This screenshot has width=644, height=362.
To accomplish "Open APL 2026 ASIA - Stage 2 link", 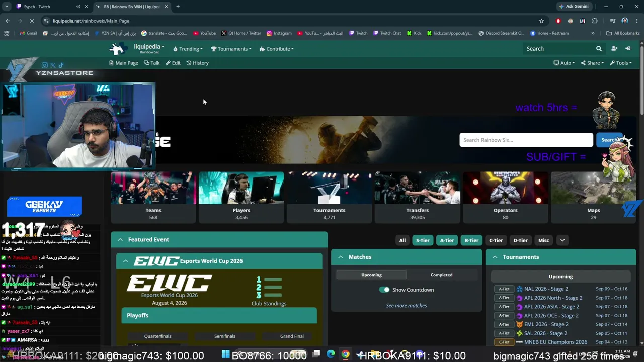I will (551, 307).
